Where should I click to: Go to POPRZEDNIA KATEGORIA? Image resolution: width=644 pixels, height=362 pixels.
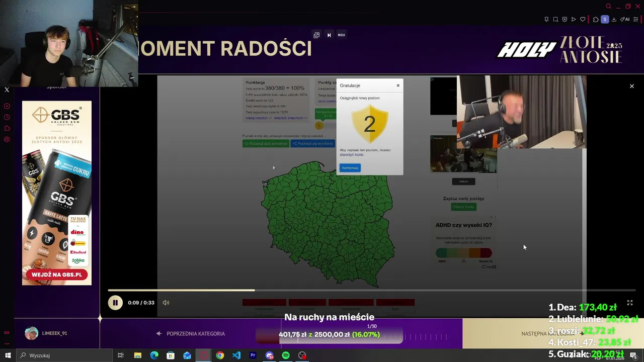click(x=191, y=333)
